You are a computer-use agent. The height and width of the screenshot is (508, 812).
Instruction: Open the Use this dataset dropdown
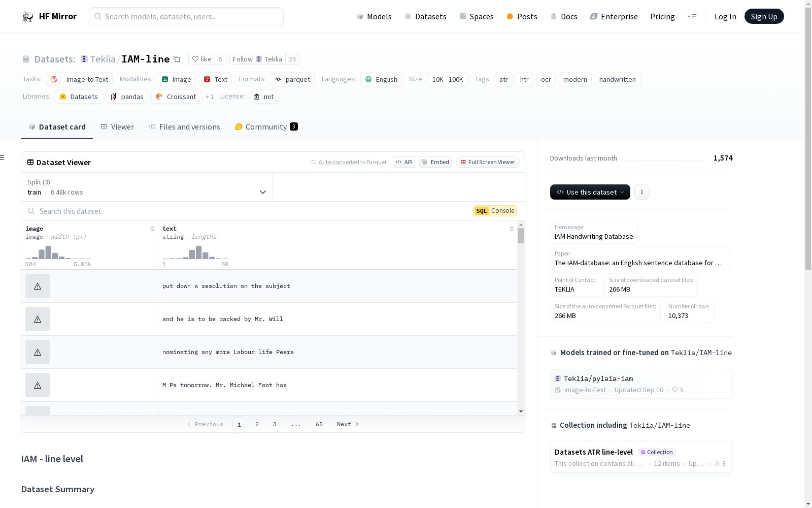pyautogui.click(x=590, y=192)
